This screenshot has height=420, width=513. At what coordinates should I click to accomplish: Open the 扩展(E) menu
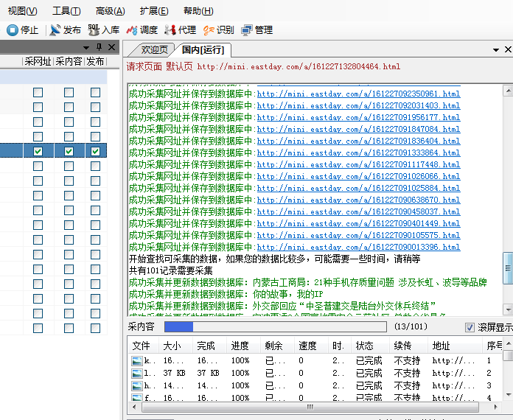click(154, 11)
